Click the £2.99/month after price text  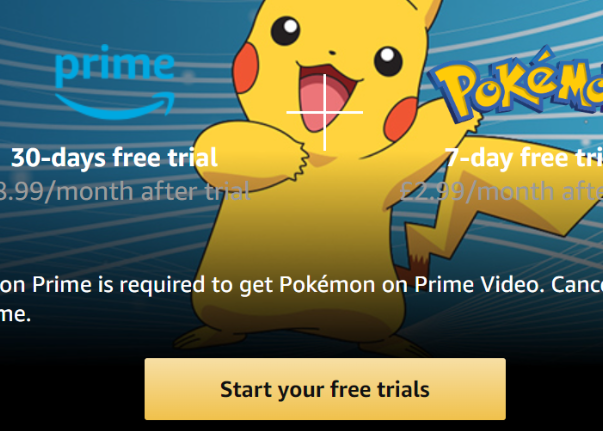tap(501, 191)
